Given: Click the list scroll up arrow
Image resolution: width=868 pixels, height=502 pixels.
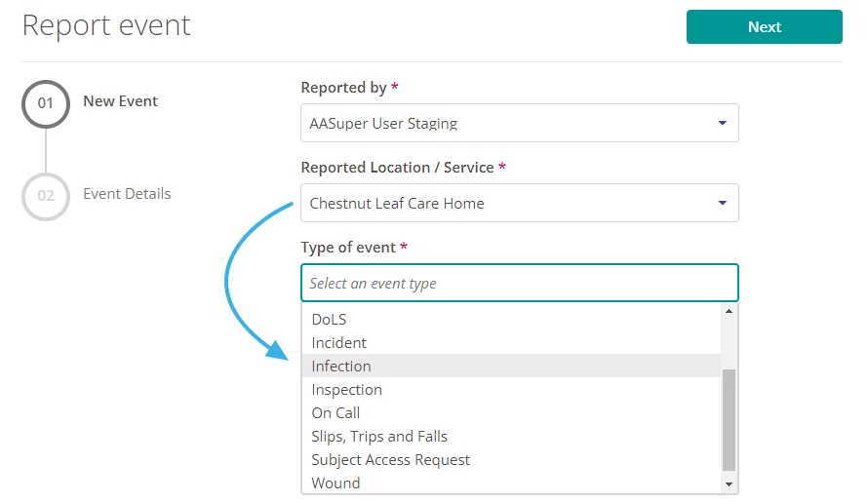Looking at the screenshot, I should (728, 312).
